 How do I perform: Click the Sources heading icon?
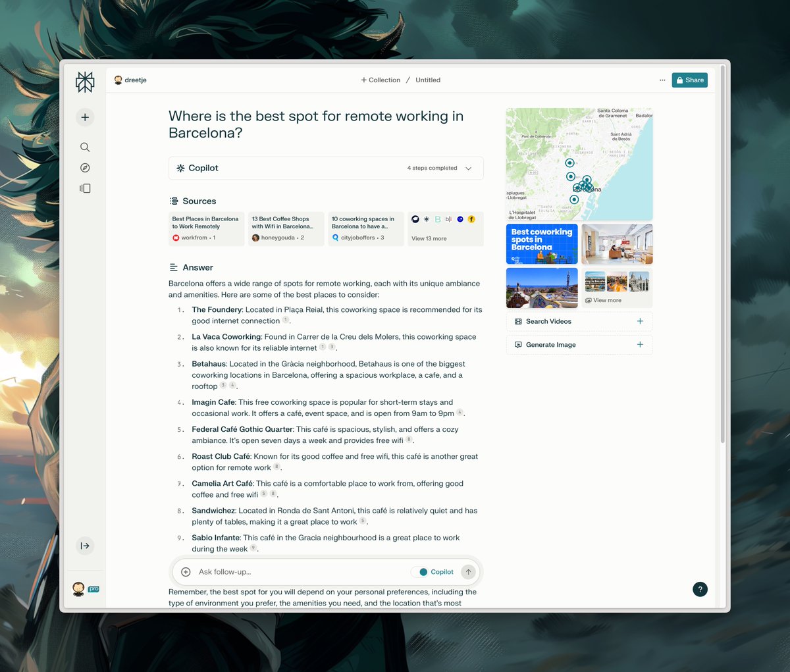click(x=174, y=201)
